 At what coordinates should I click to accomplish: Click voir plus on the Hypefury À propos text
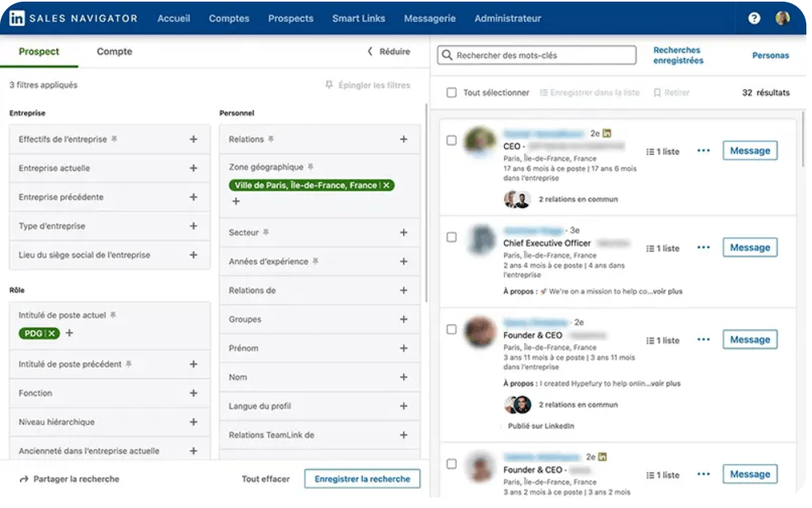pos(667,384)
